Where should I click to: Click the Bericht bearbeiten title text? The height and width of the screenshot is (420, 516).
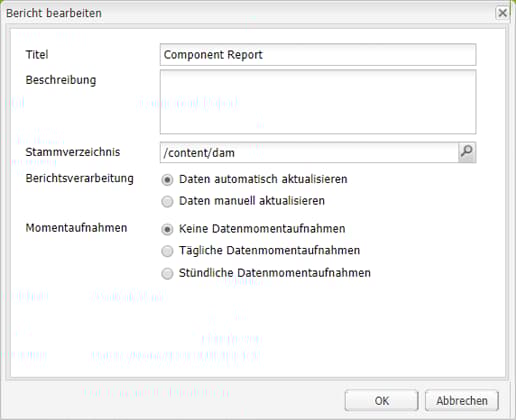(54, 13)
